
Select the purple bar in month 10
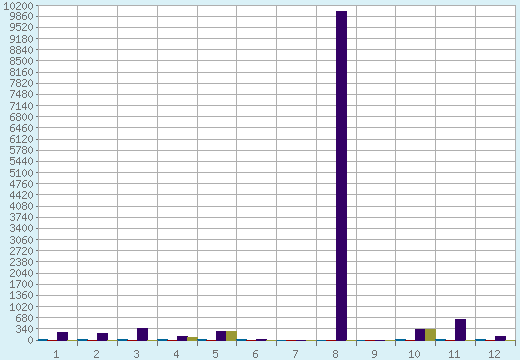coord(420,335)
